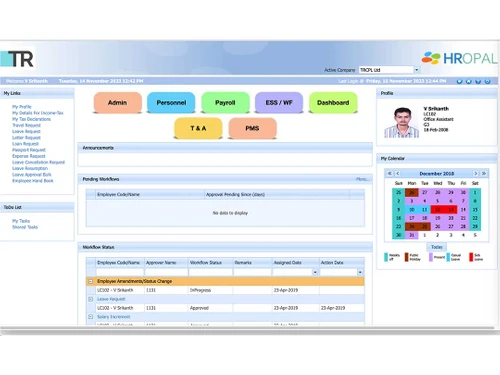Viewport: 500px width, 375px height.
Task: Click the last round logout icon in welcome bar
Action: pyautogui.click(x=487, y=81)
